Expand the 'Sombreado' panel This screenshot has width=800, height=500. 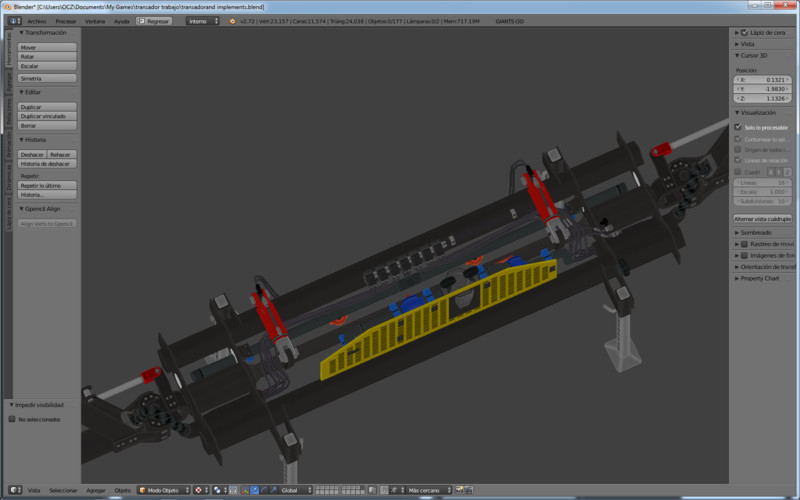pyautogui.click(x=755, y=232)
